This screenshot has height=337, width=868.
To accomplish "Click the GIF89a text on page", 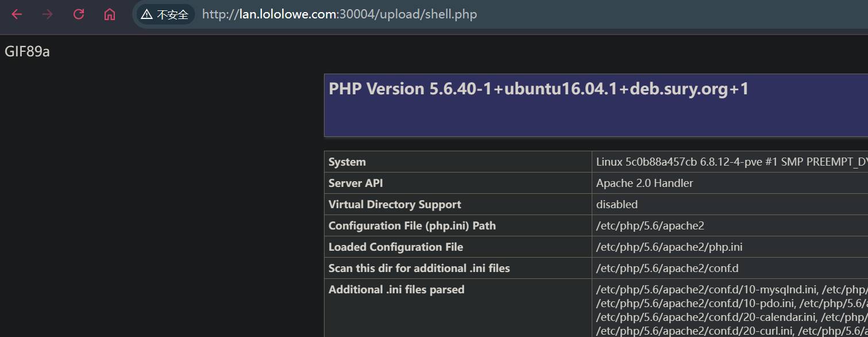I will (x=27, y=52).
